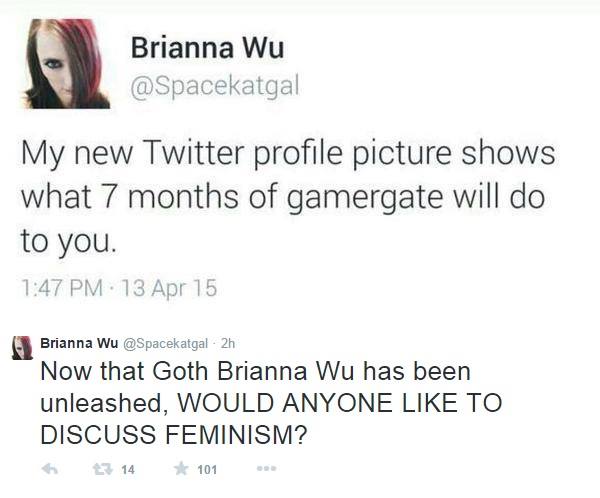Open the large Brianna Wu profile picture
The image size is (600, 498).
67,64
